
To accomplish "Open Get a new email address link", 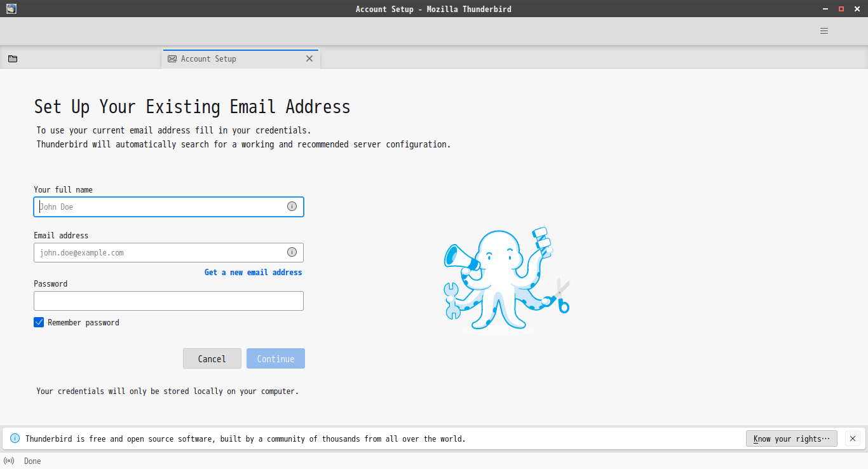I will click(253, 272).
